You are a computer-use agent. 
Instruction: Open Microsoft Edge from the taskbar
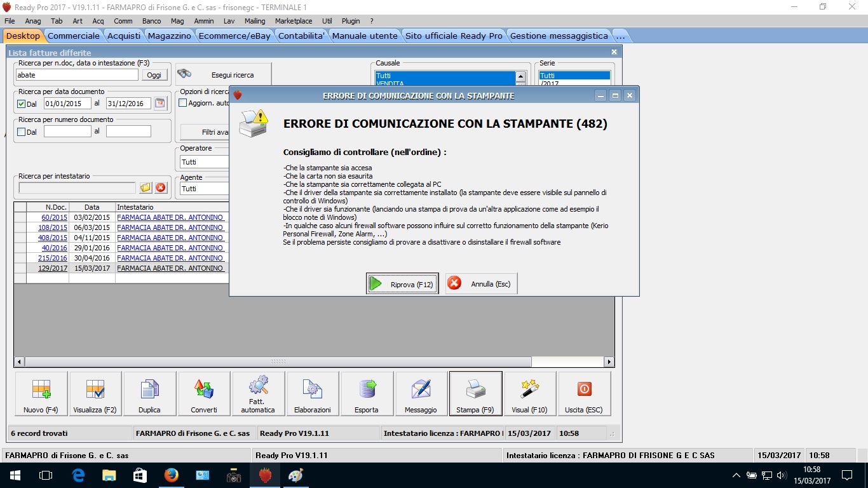click(78, 475)
